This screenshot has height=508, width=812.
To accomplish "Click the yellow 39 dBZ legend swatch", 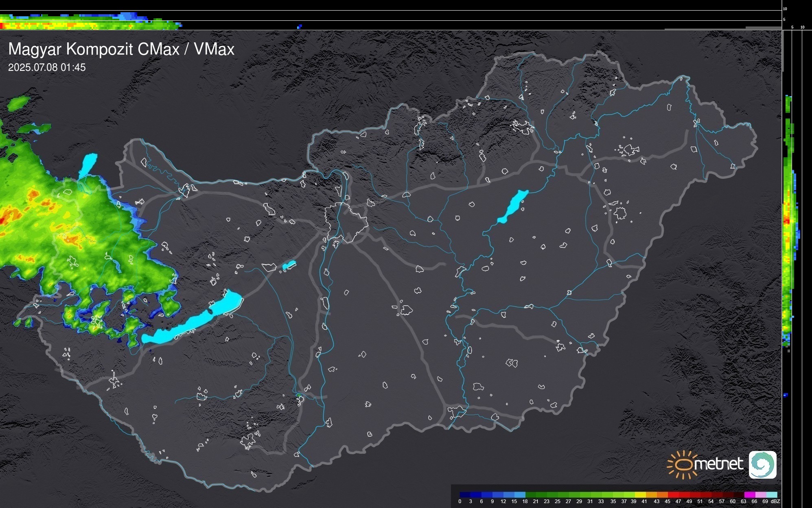I will pyautogui.click(x=640, y=495).
